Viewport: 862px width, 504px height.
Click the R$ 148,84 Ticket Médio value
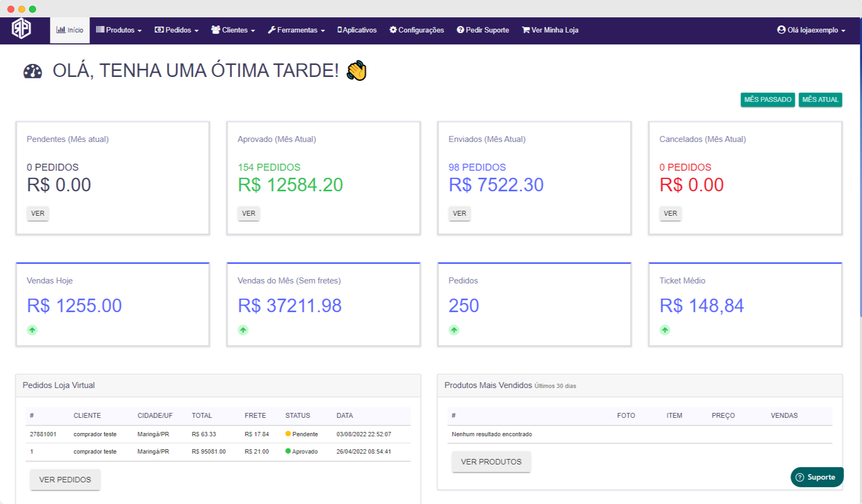(x=702, y=306)
